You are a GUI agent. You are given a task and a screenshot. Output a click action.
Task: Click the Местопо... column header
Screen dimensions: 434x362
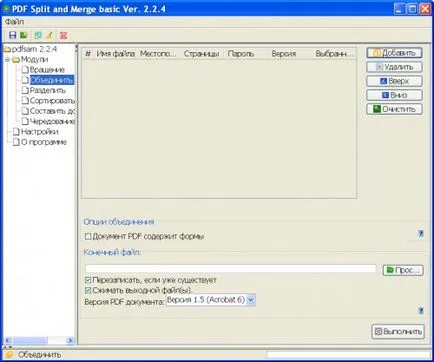159,54
